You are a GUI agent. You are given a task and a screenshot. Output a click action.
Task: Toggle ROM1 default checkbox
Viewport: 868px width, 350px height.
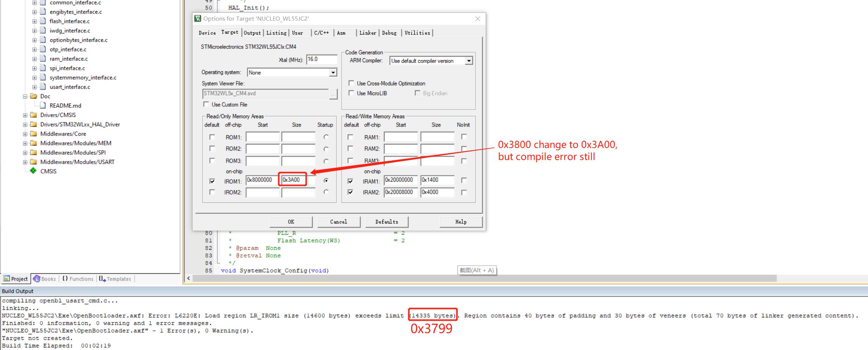pos(212,137)
